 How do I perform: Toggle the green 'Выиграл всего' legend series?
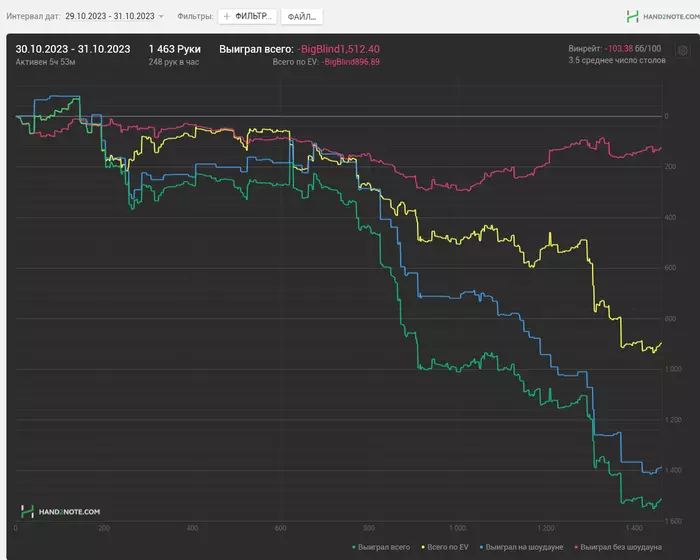pos(385,547)
